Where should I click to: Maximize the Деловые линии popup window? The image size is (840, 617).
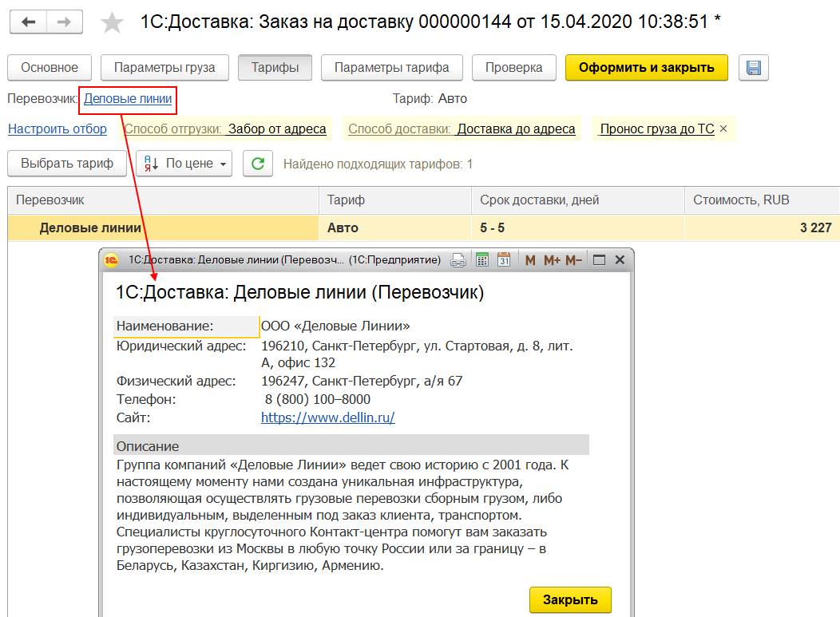599,260
